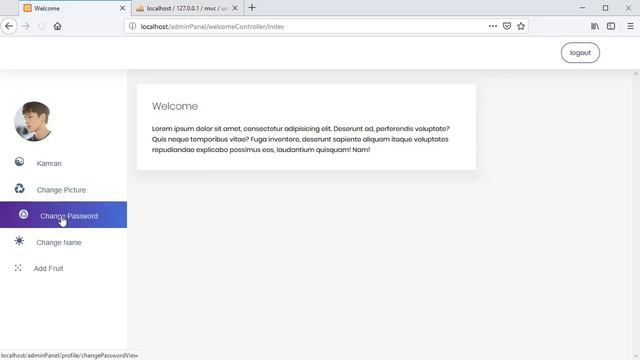The width and height of the screenshot is (640, 360).
Task: Bookmark this page with the star icon
Action: 521,26
